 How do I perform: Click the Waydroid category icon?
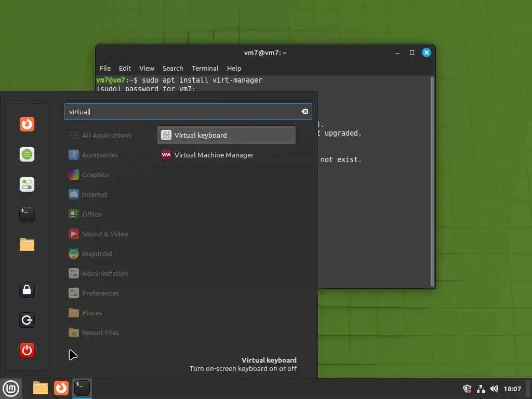(74, 254)
